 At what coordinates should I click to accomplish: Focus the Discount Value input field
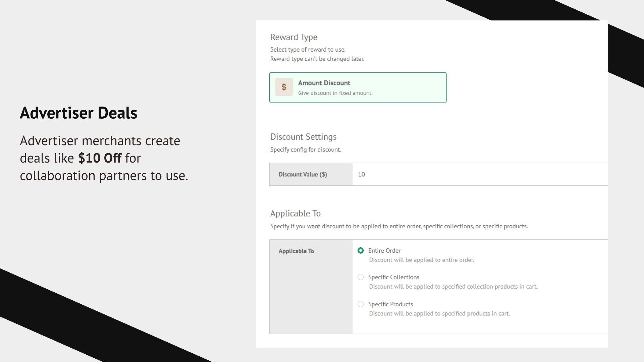click(x=480, y=174)
